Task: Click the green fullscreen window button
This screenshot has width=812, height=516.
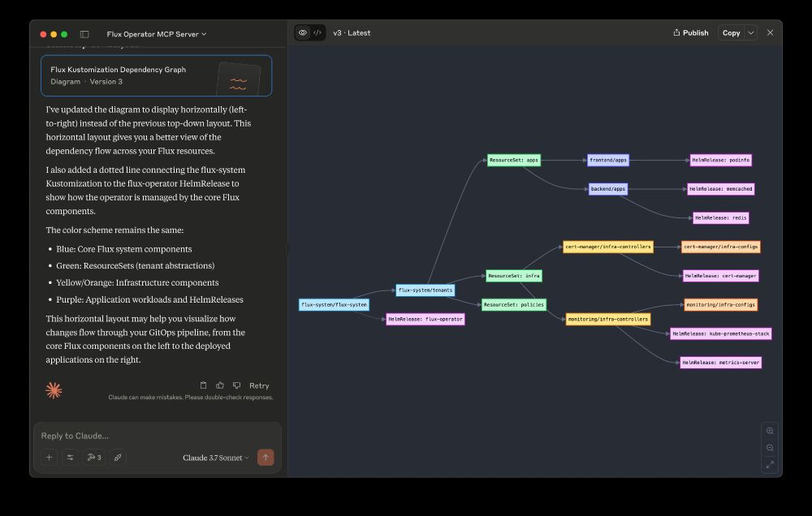Action: tap(64, 34)
